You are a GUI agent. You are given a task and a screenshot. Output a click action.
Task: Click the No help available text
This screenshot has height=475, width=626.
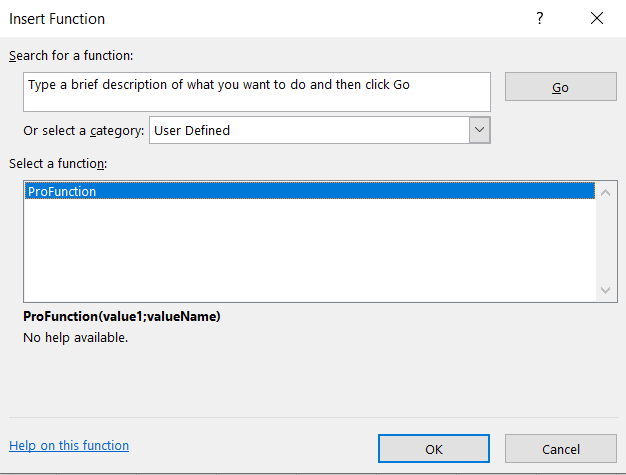(75, 338)
